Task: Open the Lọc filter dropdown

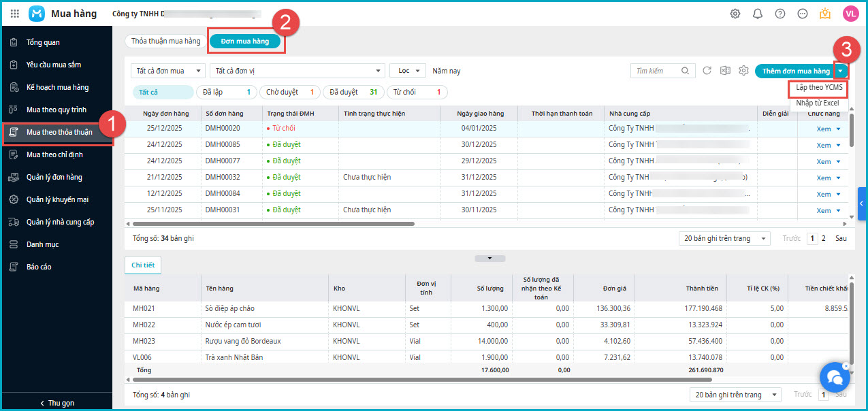Action: [x=408, y=71]
